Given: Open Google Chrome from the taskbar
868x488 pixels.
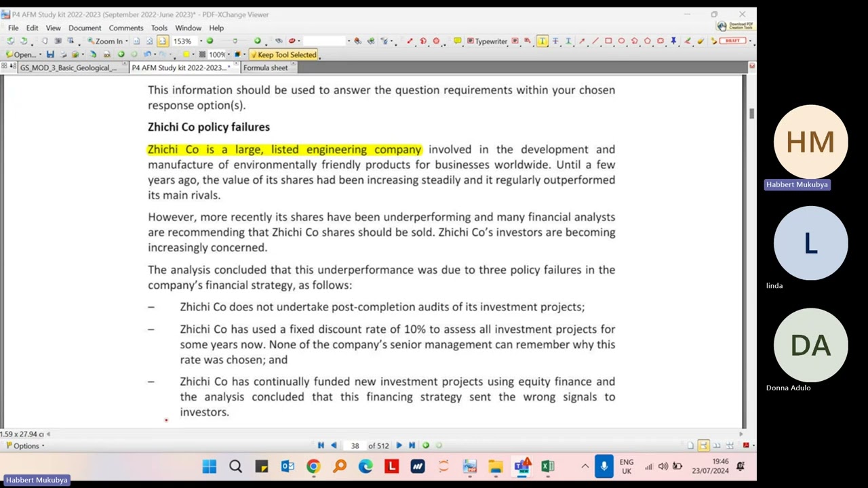Looking at the screenshot, I should pos(313,466).
